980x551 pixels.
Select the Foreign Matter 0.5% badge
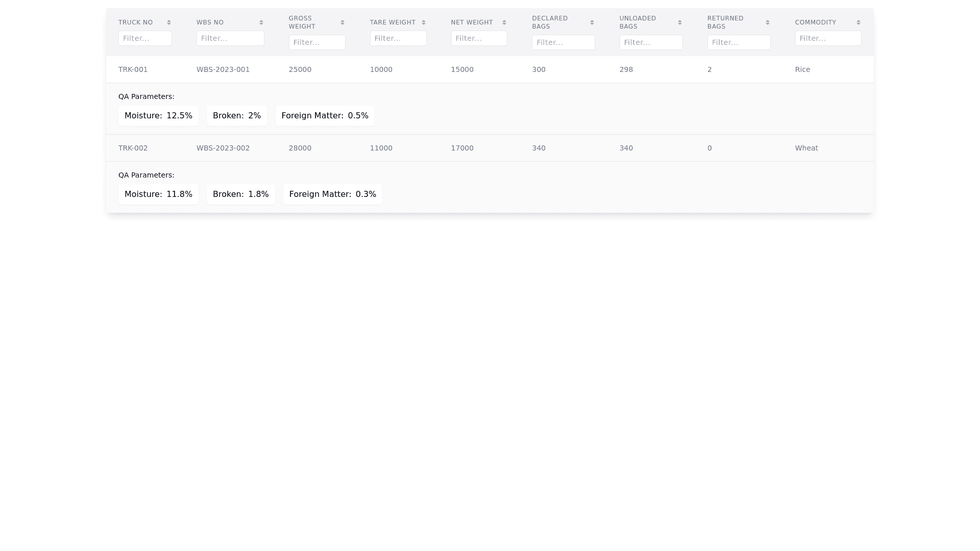point(325,115)
